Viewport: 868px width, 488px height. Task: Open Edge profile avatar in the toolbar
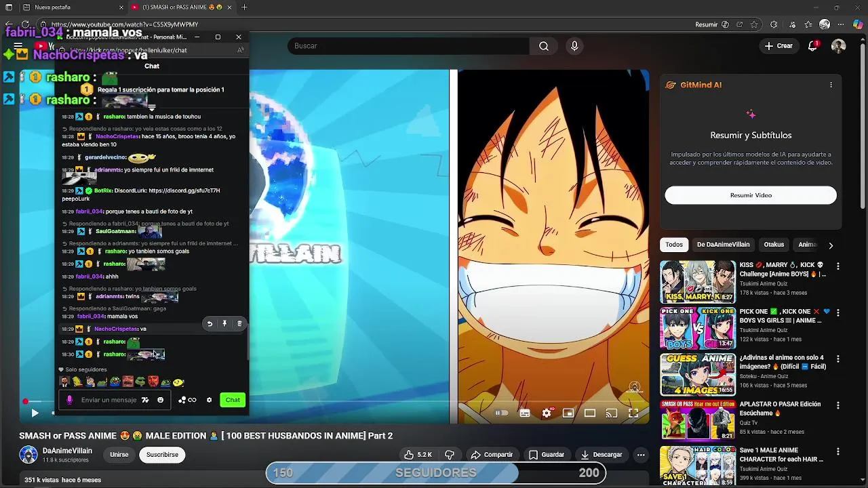(825, 24)
